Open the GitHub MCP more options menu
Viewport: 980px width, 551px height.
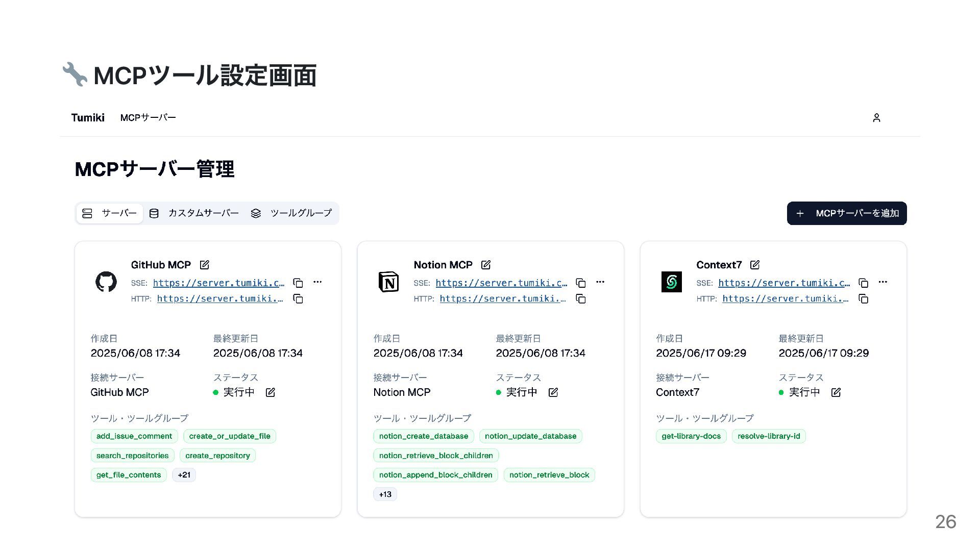tap(317, 282)
